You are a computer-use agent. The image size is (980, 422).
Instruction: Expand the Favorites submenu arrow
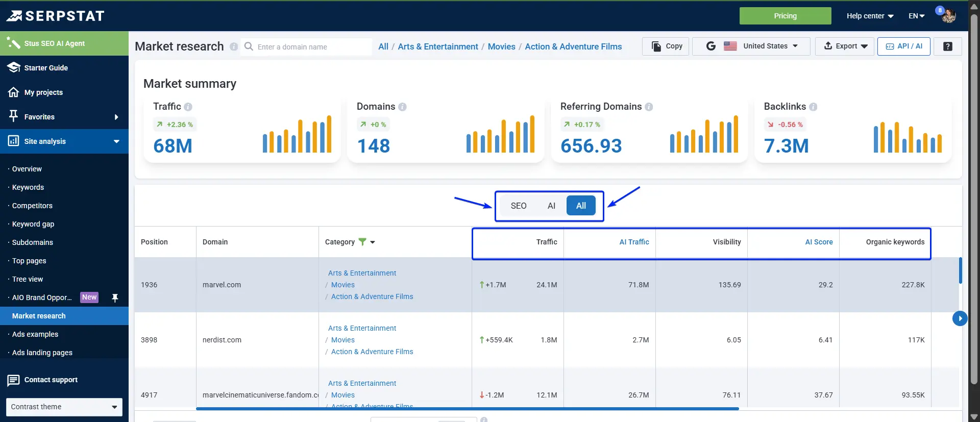coord(116,117)
